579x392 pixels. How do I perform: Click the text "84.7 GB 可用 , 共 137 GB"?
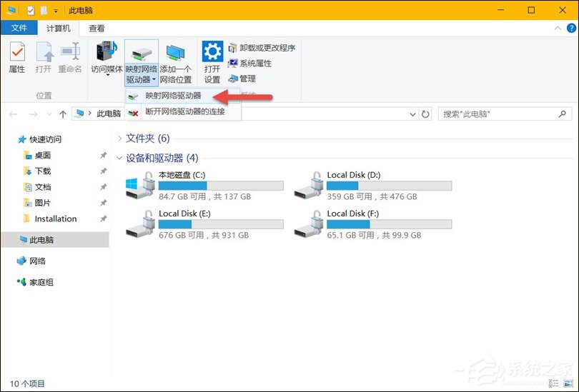(205, 196)
